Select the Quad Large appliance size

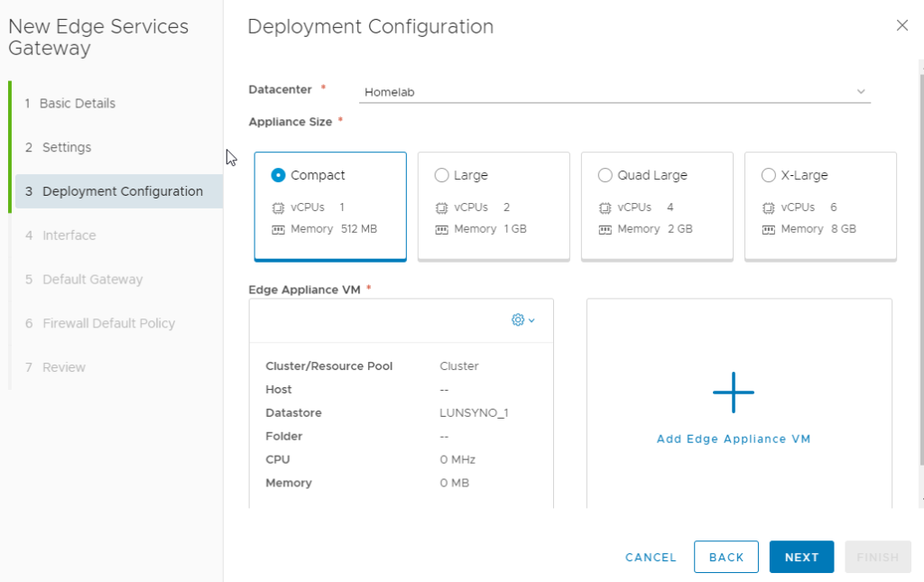(605, 175)
